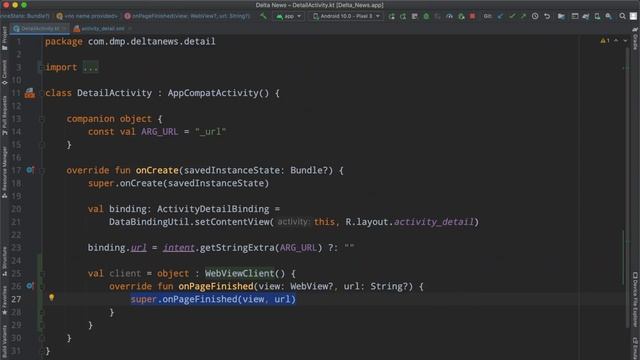
Task: Click the green Debug bug icon
Action: tap(426, 16)
